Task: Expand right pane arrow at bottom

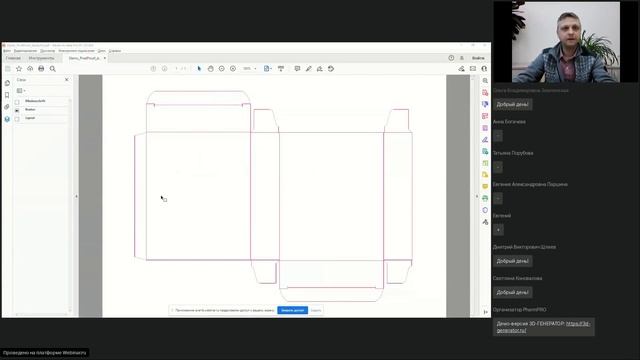Action: tap(486, 312)
